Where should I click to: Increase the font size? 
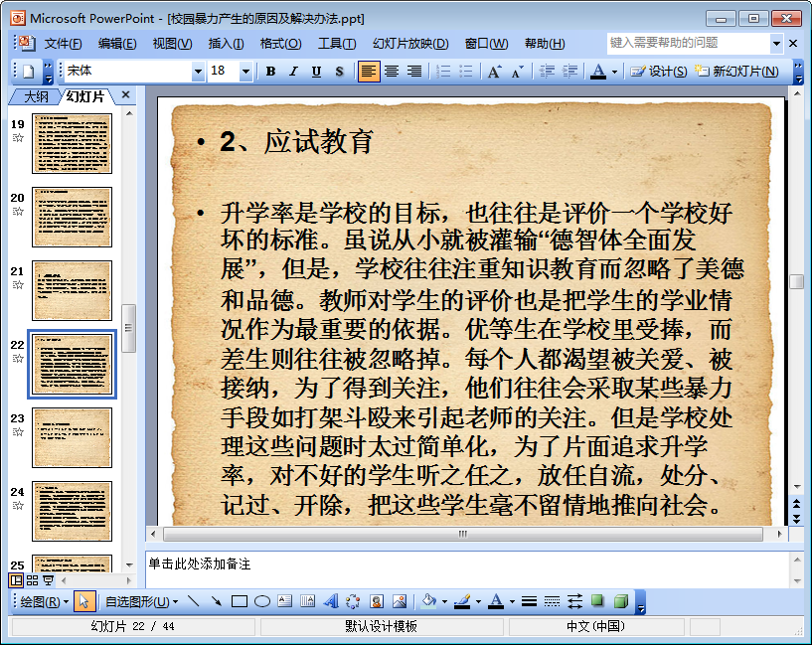(495, 72)
